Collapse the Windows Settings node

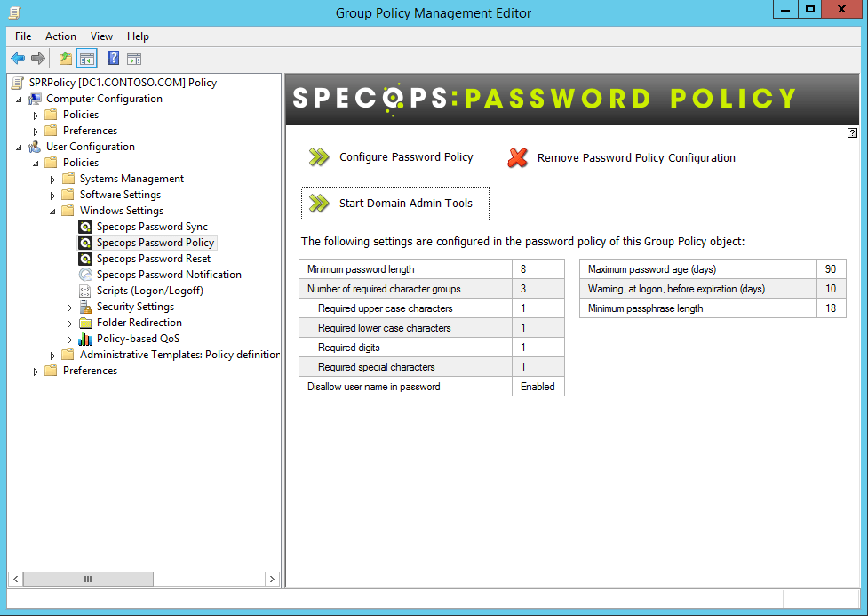52,212
